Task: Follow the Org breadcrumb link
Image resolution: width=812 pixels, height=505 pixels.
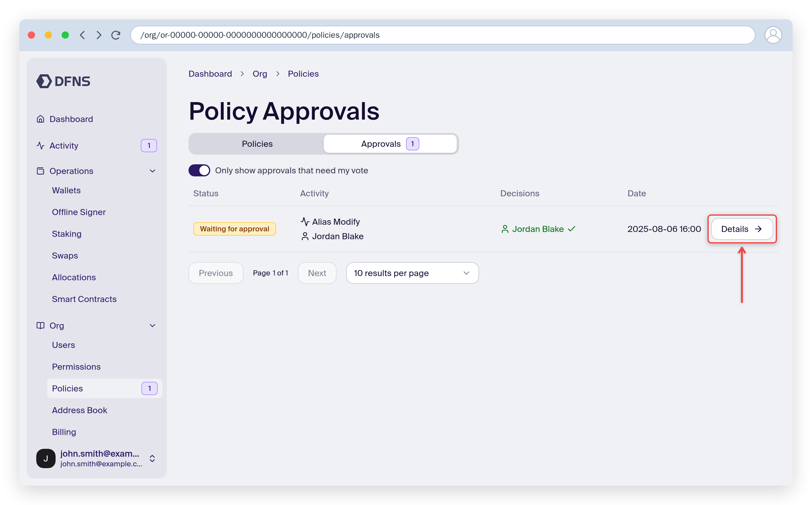Action: pos(260,74)
